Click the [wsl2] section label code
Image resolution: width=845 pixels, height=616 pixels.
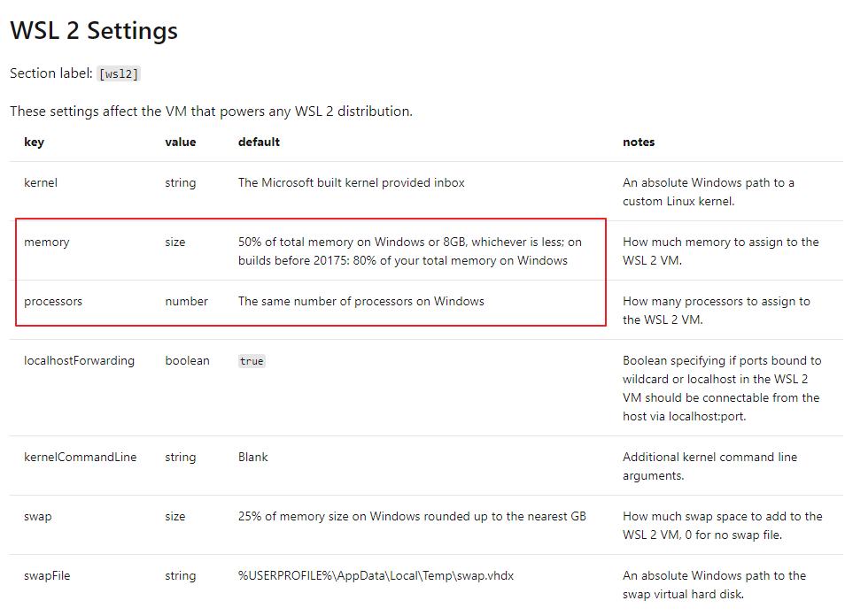pyautogui.click(x=119, y=74)
